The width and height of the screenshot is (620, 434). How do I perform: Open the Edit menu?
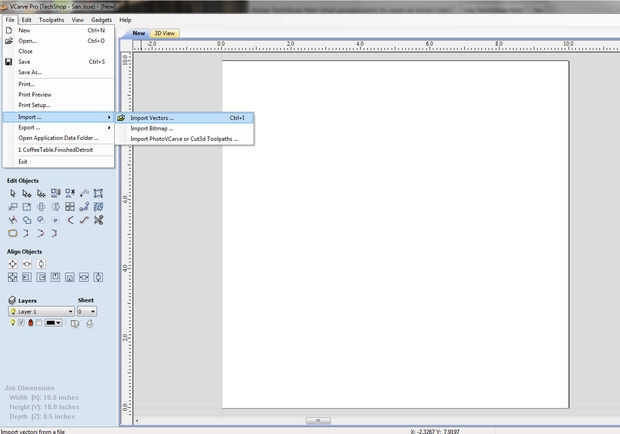pos(26,20)
